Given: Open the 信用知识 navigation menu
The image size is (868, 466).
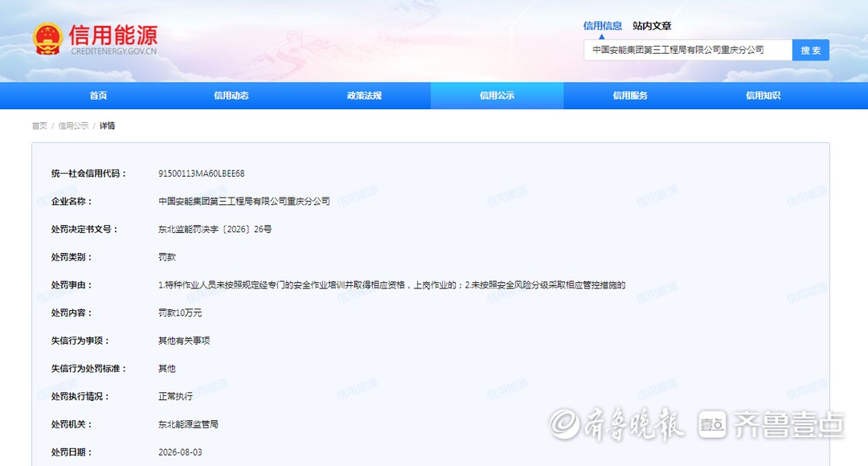Looking at the screenshot, I should pos(763,96).
